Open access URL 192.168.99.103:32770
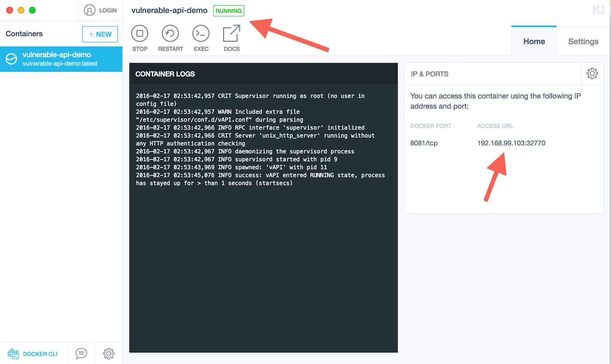 pyautogui.click(x=511, y=143)
